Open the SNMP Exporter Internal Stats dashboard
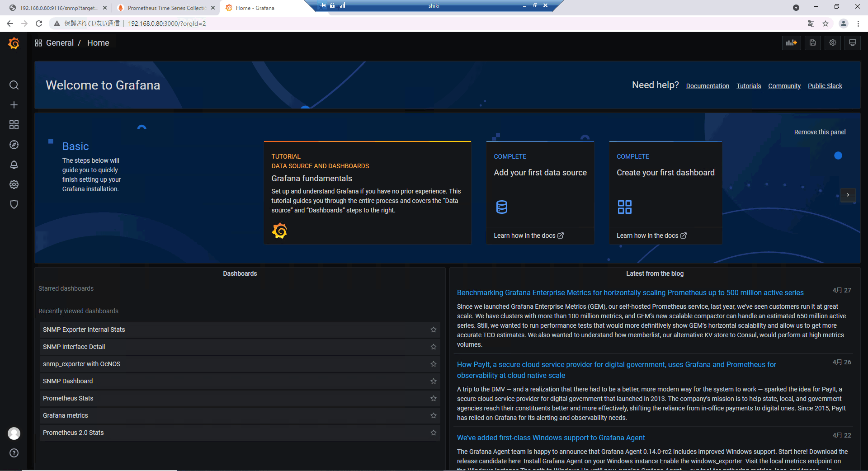 [x=240, y=330]
